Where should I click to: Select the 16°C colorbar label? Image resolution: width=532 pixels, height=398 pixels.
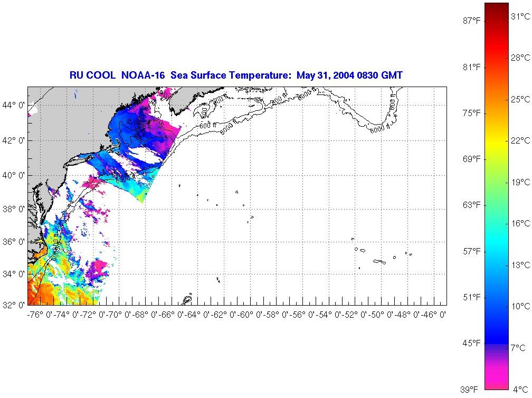point(521,224)
